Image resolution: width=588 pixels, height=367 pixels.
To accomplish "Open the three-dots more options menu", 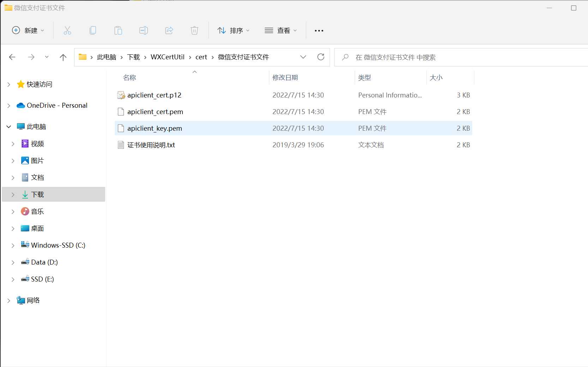I will 319,31.
